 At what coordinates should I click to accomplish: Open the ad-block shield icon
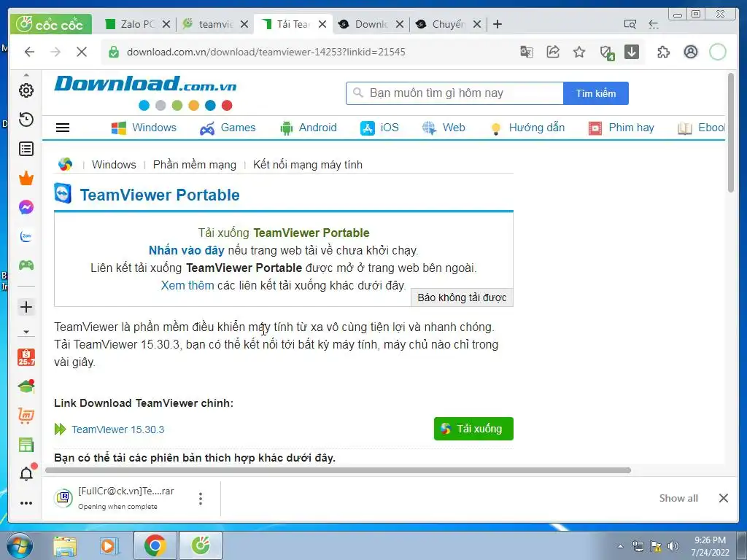[x=606, y=52]
